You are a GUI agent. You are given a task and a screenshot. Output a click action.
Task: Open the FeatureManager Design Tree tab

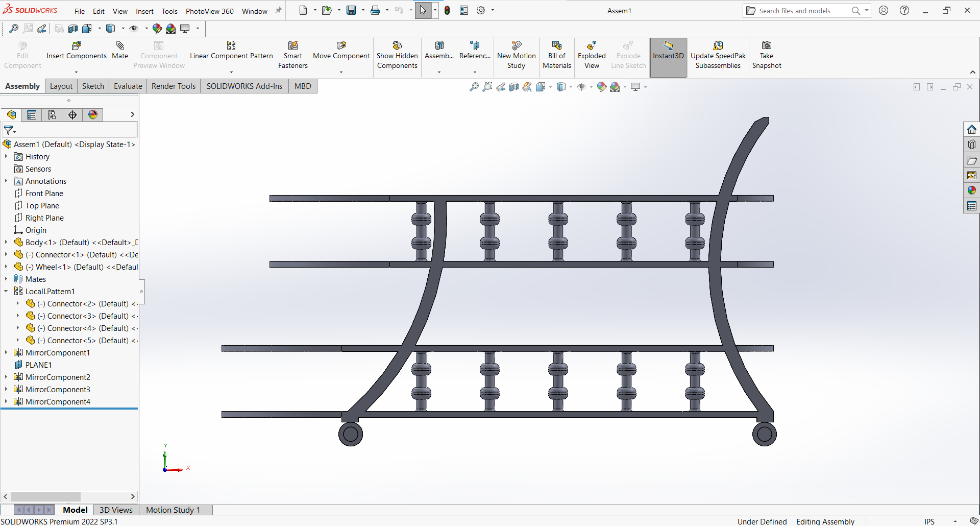tap(11, 115)
